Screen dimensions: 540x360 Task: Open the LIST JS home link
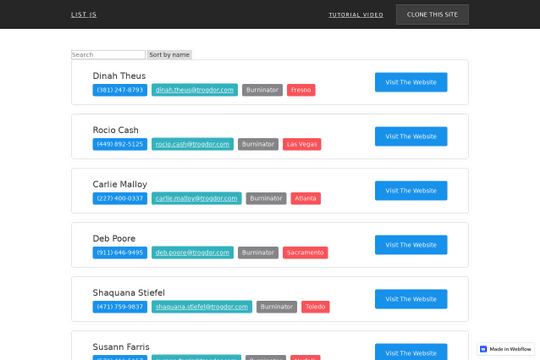coord(84,14)
